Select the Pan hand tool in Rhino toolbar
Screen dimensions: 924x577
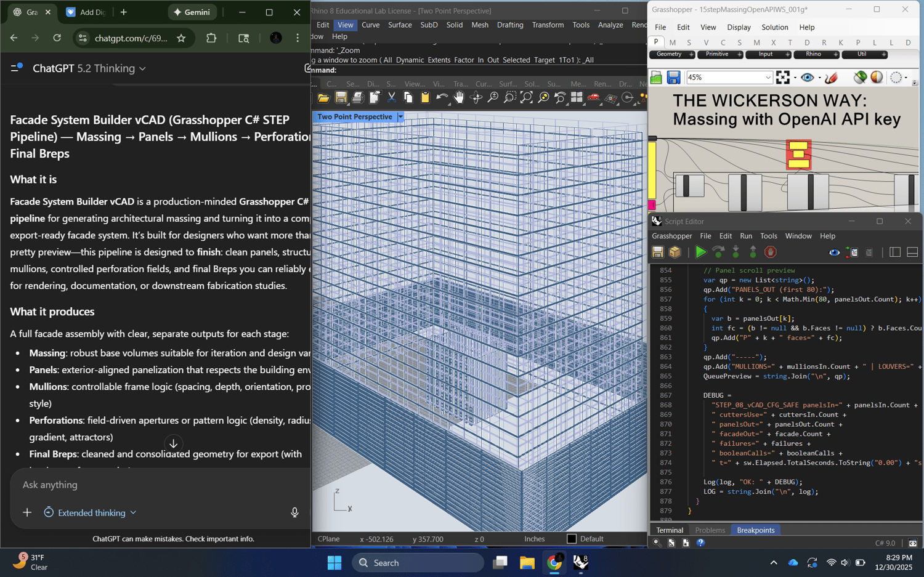pyautogui.click(x=459, y=97)
